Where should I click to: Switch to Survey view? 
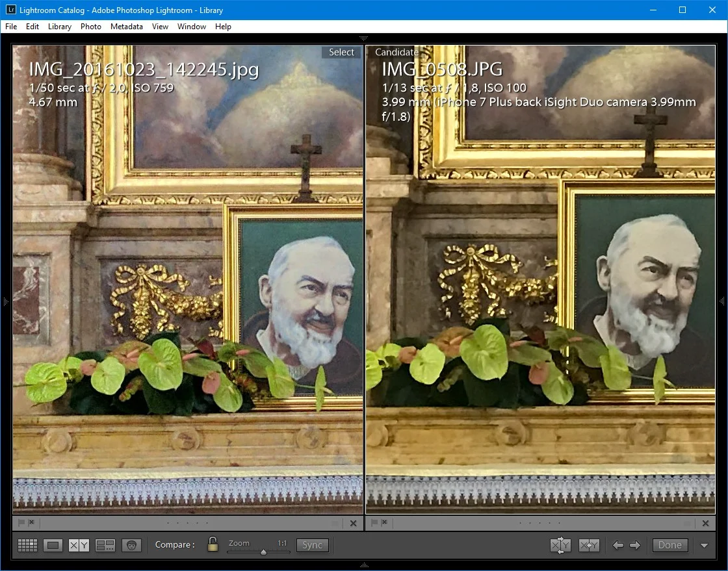[x=105, y=545]
